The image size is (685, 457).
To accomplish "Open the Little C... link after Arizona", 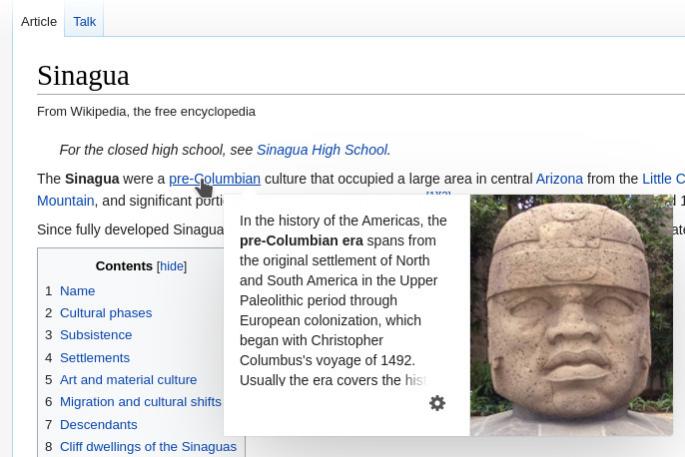I will [x=663, y=179].
